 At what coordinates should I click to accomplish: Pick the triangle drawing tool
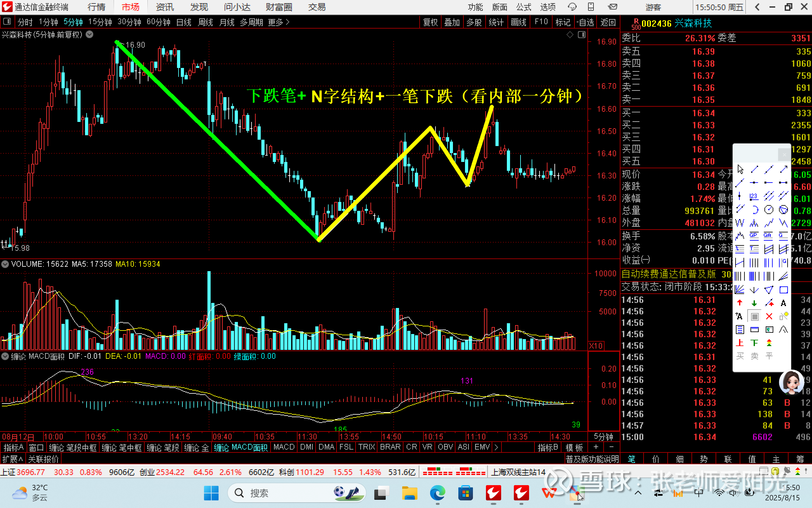[769, 290]
